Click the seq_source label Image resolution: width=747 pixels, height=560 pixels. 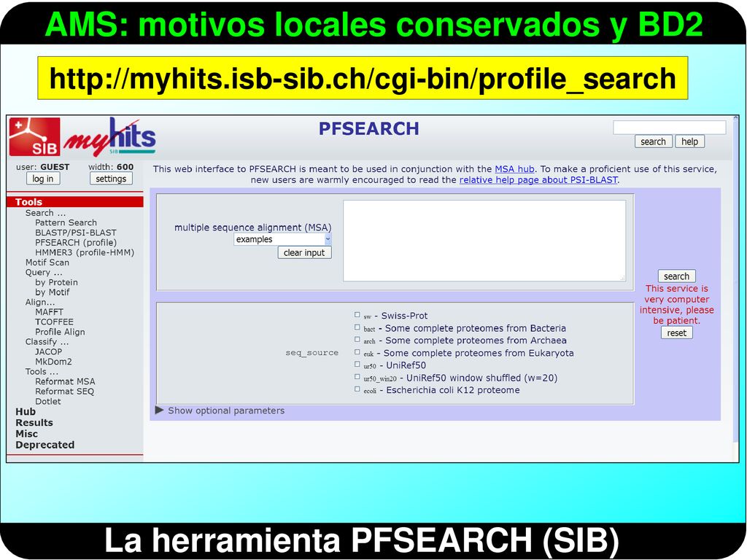(x=312, y=352)
